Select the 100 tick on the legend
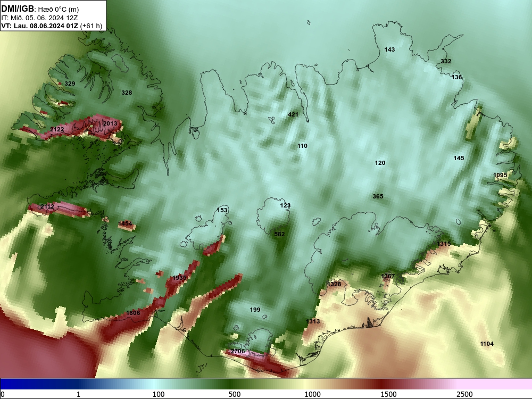 [159, 394]
